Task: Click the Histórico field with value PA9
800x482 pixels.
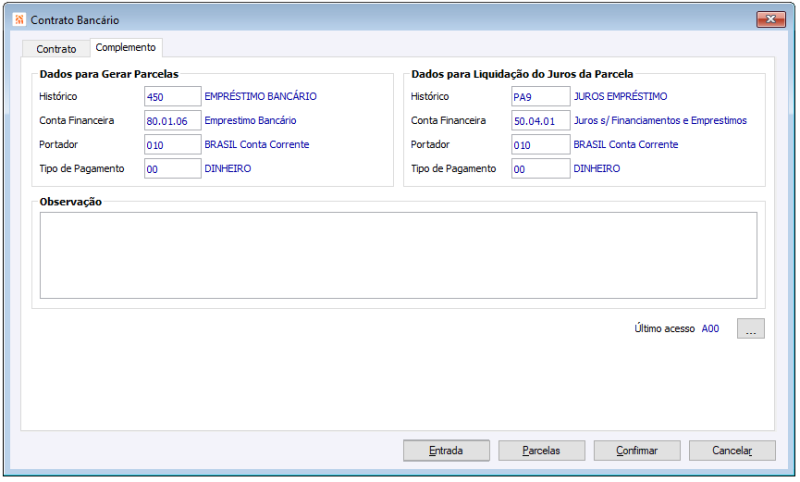Action: pos(540,96)
